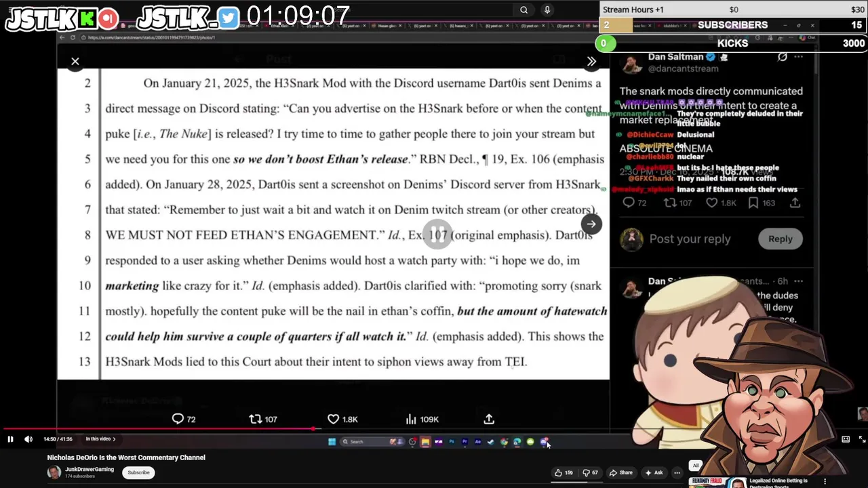Click the upload-share icon in the post panel

(x=795, y=203)
